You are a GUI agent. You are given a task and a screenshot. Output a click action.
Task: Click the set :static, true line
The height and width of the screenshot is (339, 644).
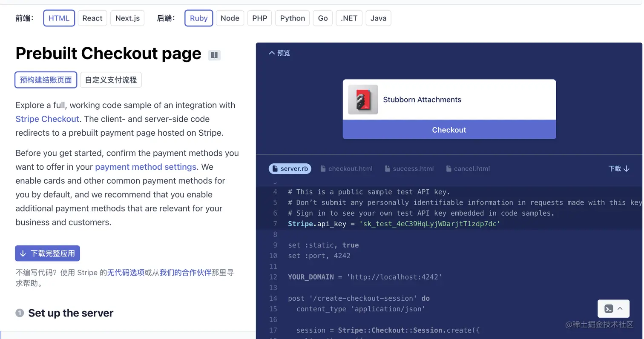click(323, 245)
